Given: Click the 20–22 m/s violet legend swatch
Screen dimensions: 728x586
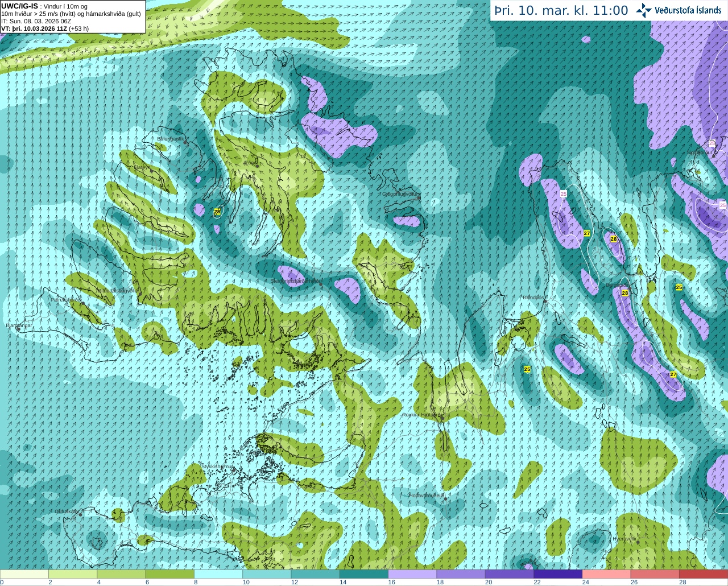Looking at the screenshot, I should tap(510, 574).
